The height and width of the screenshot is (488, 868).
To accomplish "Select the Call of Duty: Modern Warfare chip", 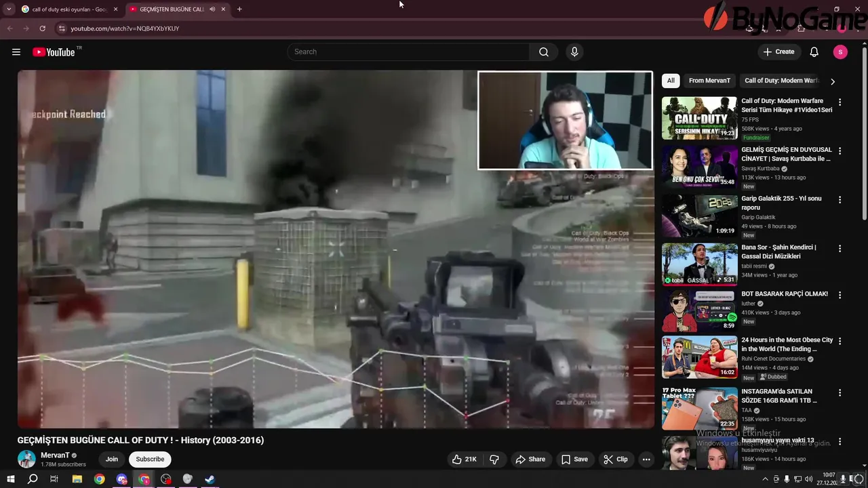I will coord(781,81).
